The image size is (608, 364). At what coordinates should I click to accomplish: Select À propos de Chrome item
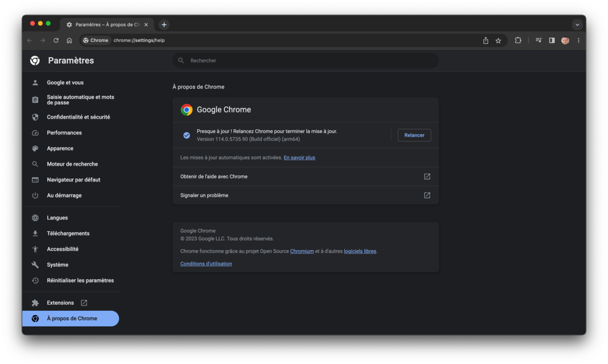pyautogui.click(x=71, y=318)
